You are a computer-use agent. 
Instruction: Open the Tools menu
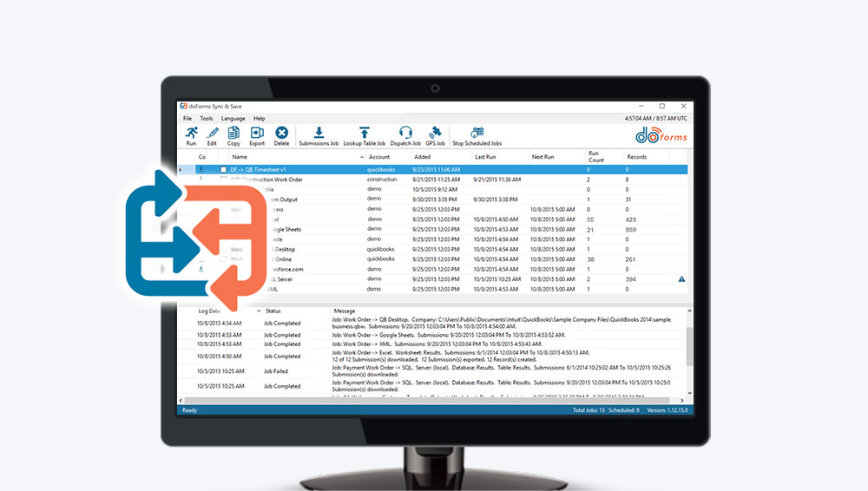[206, 119]
